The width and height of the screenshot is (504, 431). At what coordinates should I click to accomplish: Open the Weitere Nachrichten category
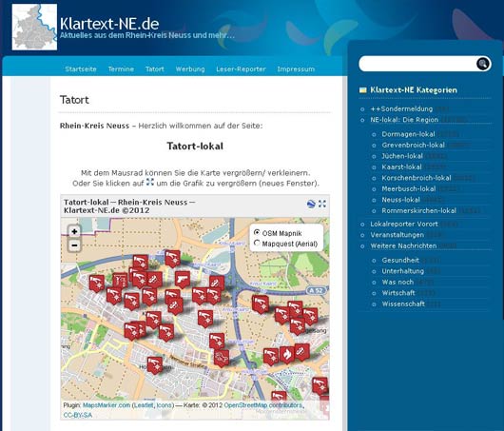tap(403, 245)
